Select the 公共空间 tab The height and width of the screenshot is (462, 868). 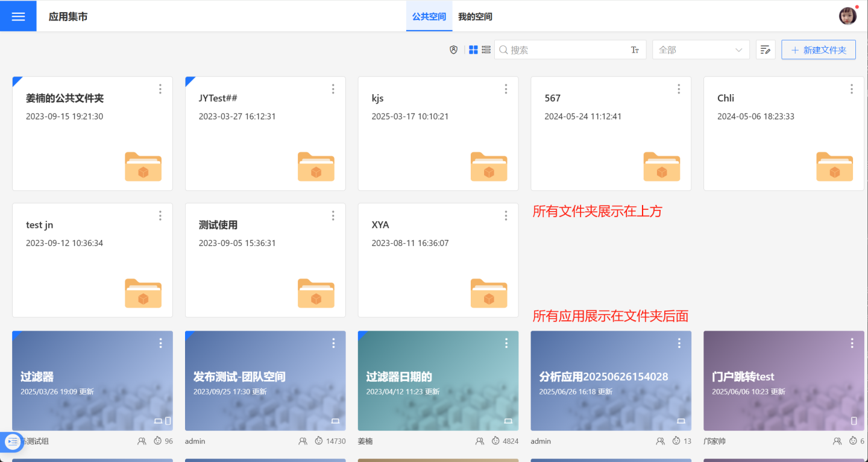429,17
